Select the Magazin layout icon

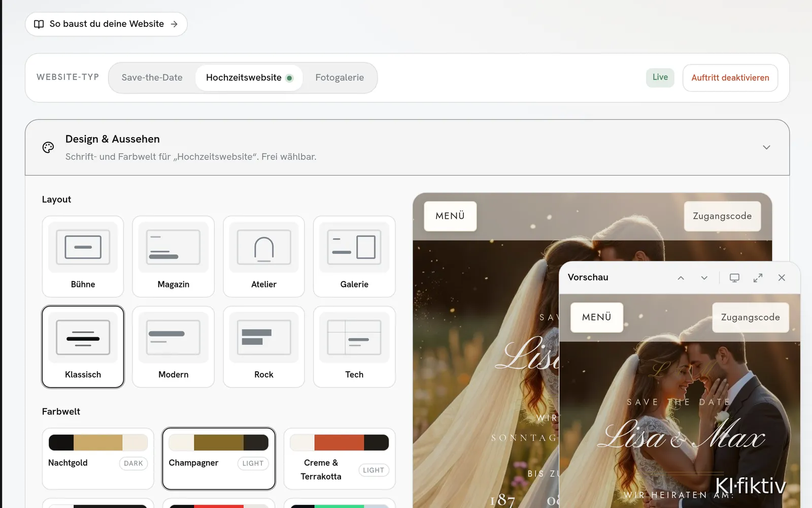tap(174, 247)
